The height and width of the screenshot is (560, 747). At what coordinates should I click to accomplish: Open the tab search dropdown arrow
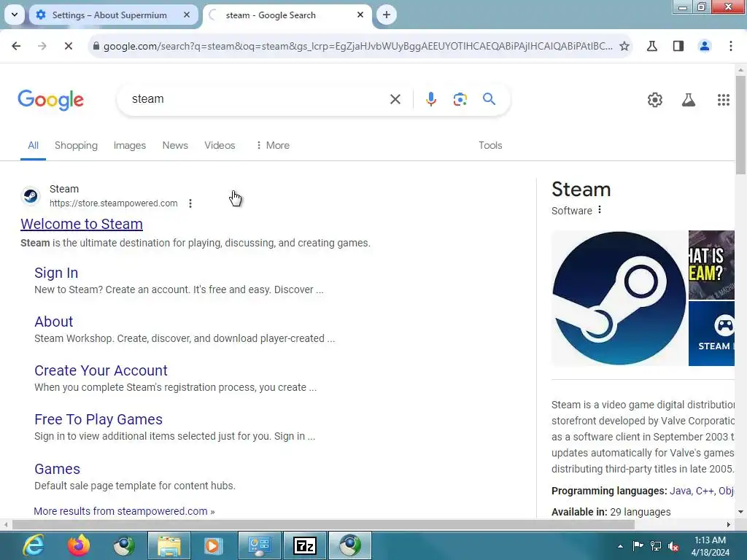tap(15, 15)
